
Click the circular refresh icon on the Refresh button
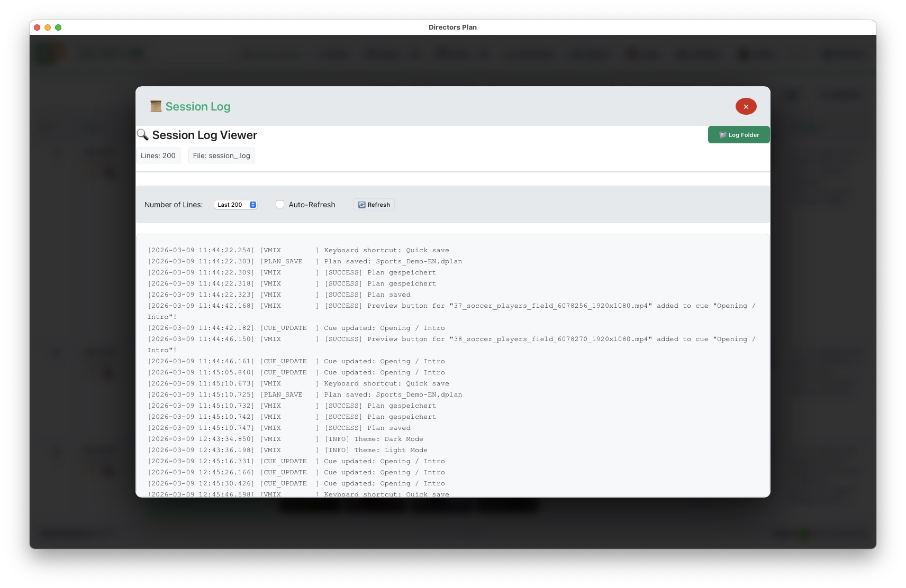pyautogui.click(x=361, y=204)
